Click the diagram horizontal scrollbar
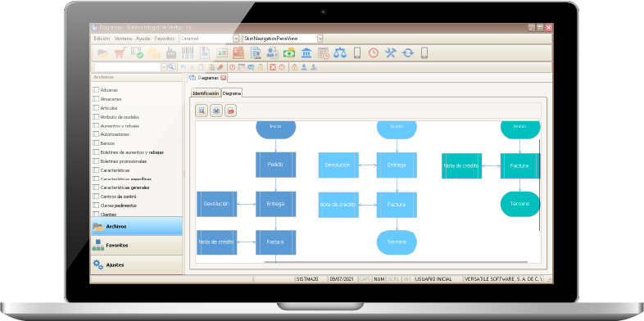 396,261
